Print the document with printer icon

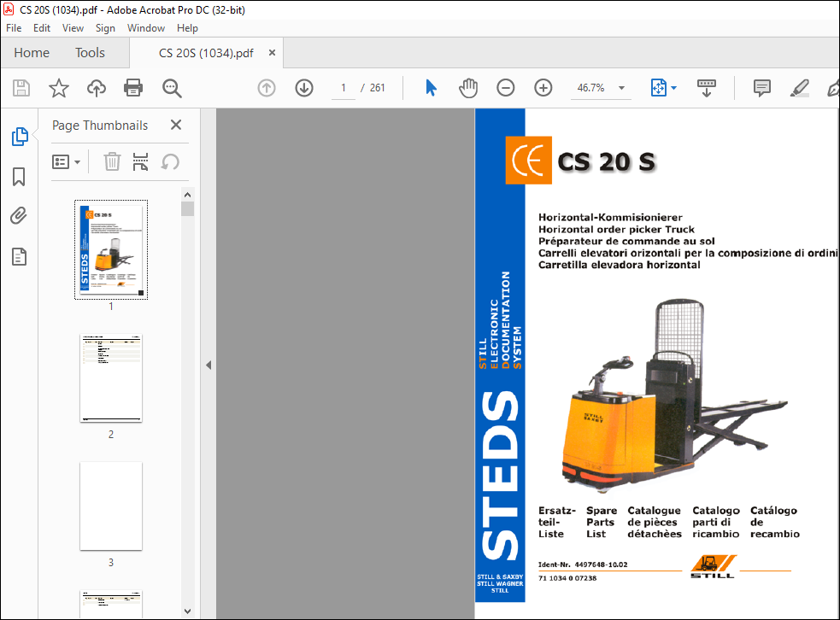pyautogui.click(x=133, y=88)
